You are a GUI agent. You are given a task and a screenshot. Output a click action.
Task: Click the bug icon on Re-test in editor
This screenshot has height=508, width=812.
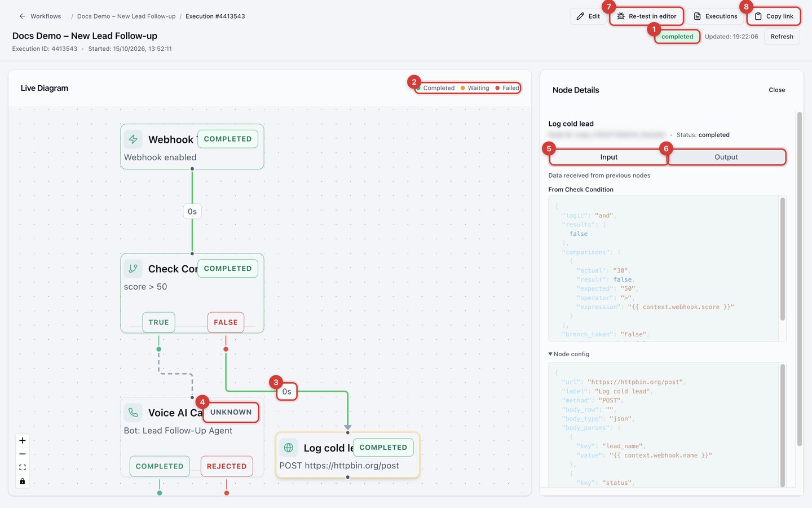(621, 16)
